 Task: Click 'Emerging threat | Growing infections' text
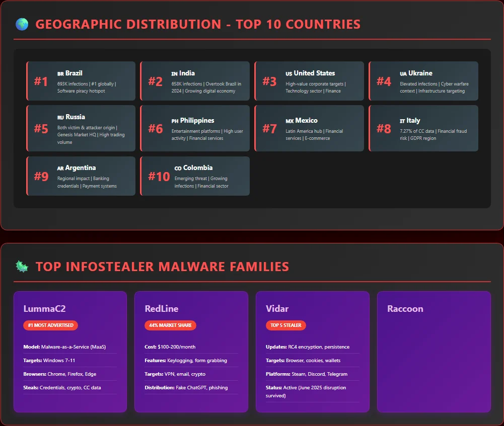(201, 182)
